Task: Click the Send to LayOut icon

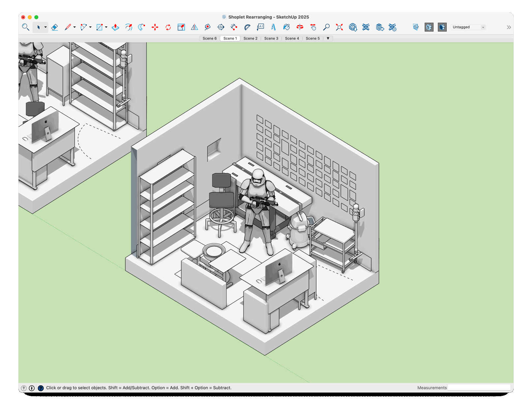Action: (x=379, y=27)
